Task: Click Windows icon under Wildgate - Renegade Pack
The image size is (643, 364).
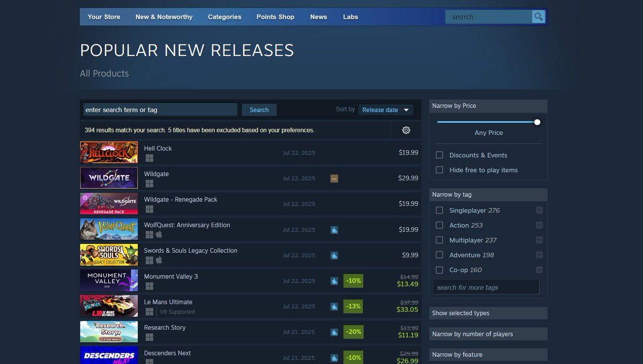Action: pos(149,209)
